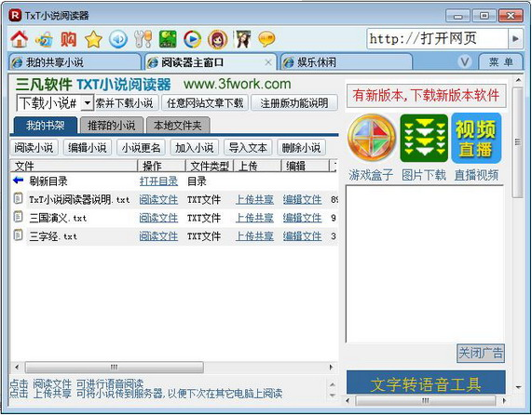Switch to 我的共享小说 tab

tap(75, 62)
